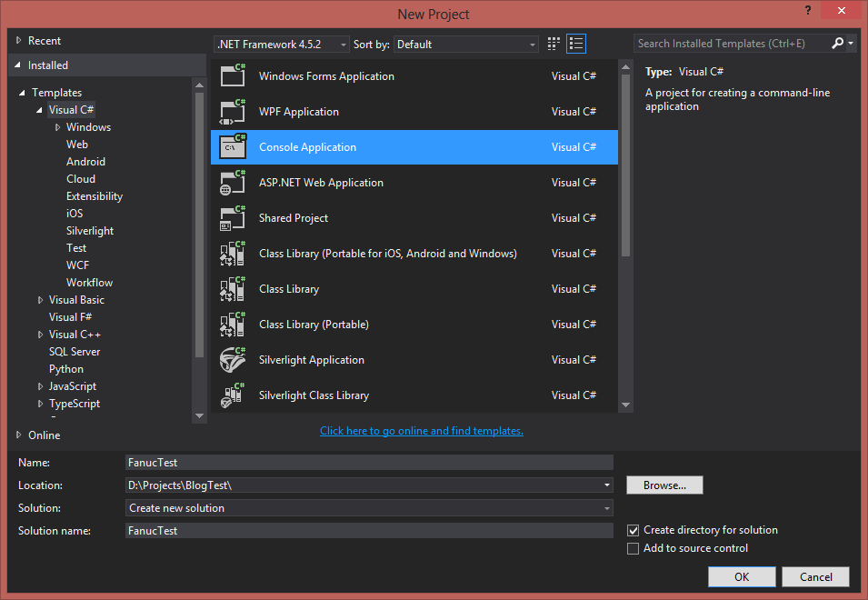
Task: Select the Cloud template category
Action: click(81, 179)
